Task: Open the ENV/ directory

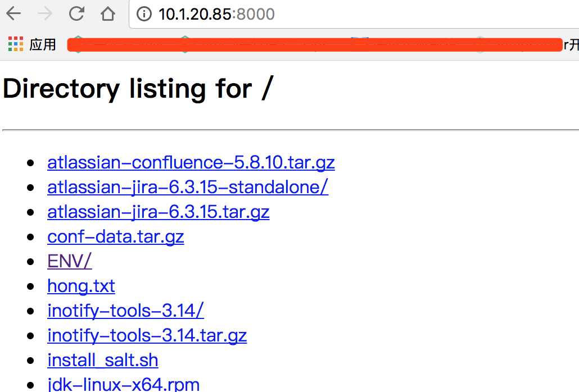Action: [x=69, y=262]
